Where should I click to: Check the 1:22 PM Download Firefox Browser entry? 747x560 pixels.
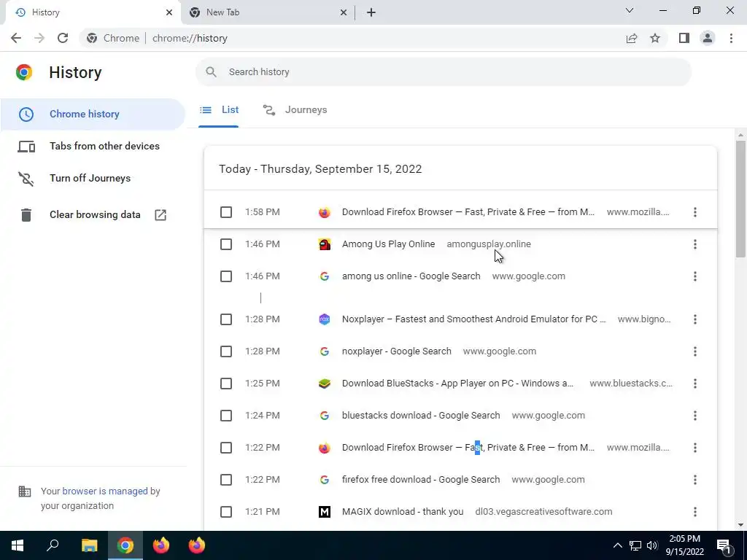(x=226, y=448)
